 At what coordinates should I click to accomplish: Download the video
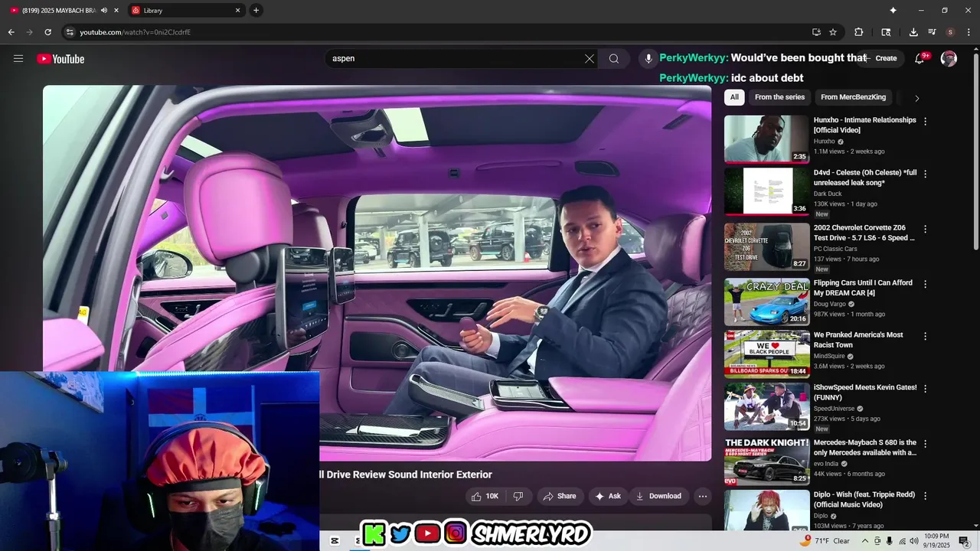(658, 496)
